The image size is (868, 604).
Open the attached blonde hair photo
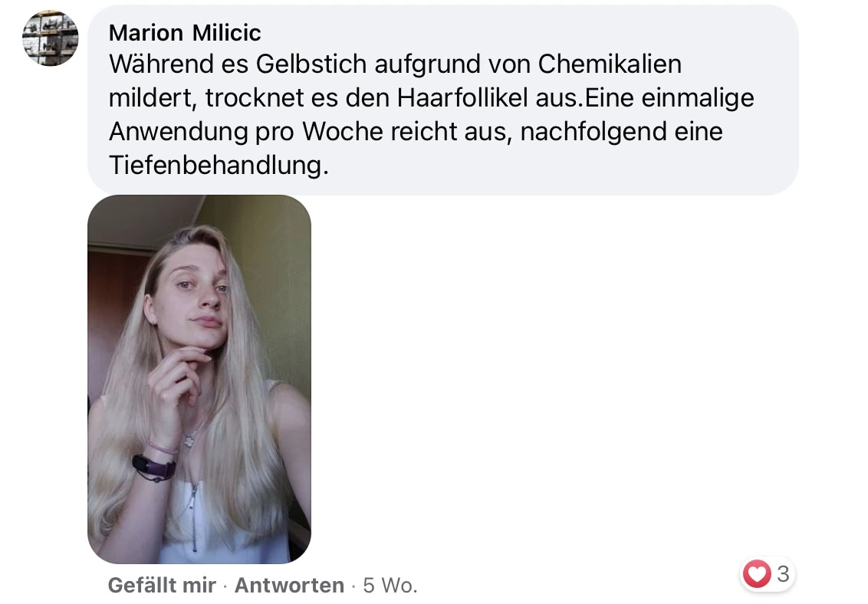pos(199,379)
